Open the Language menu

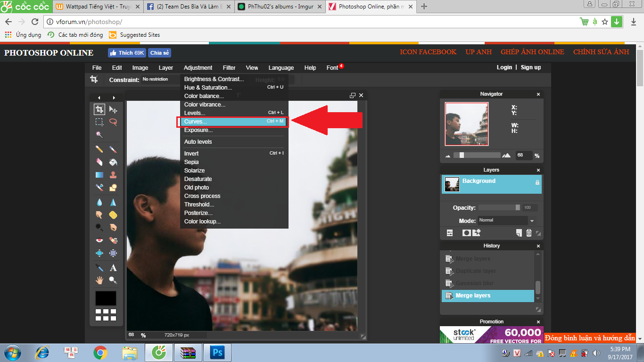click(281, 68)
